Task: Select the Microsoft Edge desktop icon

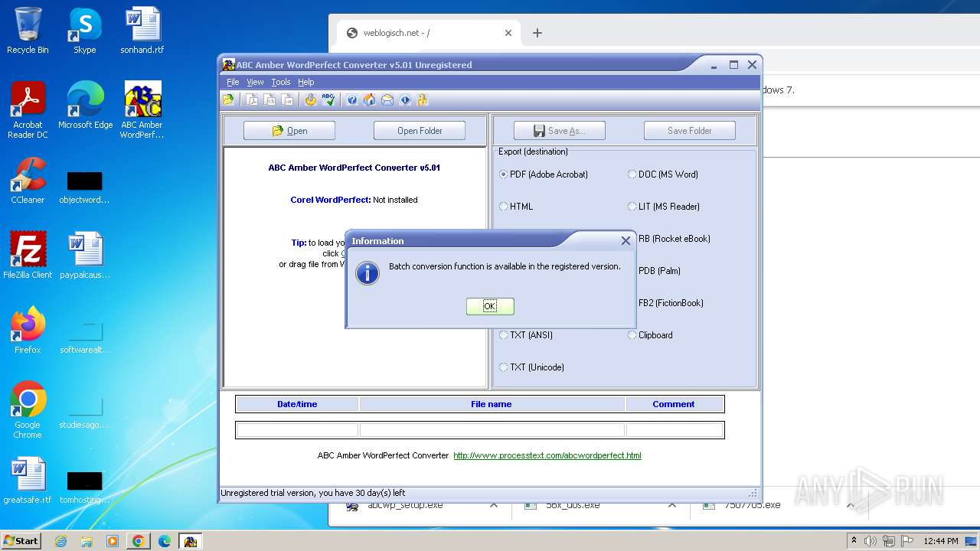Action: 85,106
